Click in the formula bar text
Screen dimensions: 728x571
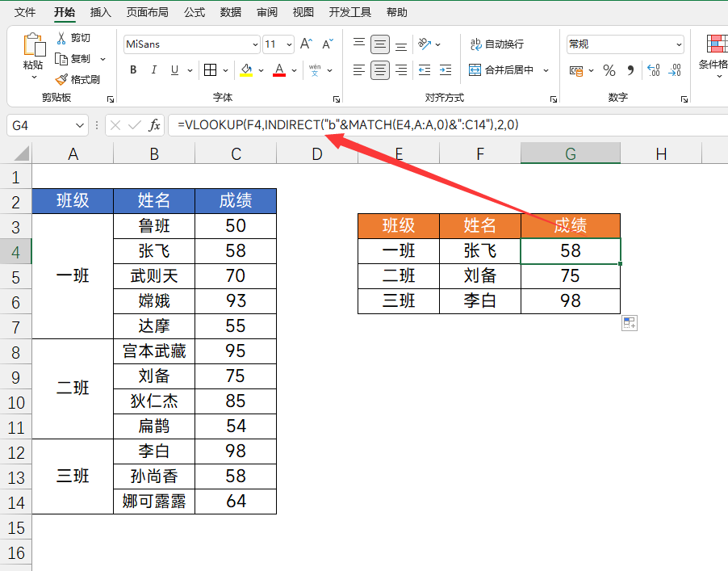348,125
